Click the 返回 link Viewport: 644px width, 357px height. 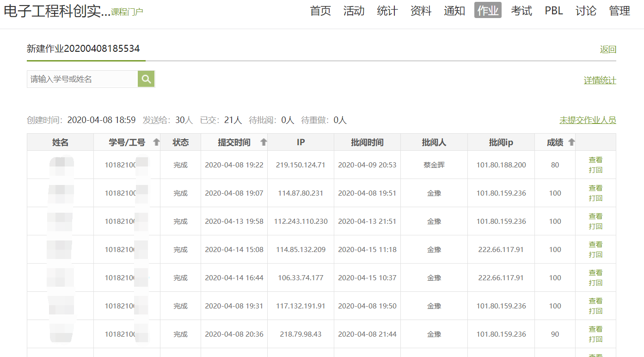click(x=608, y=49)
